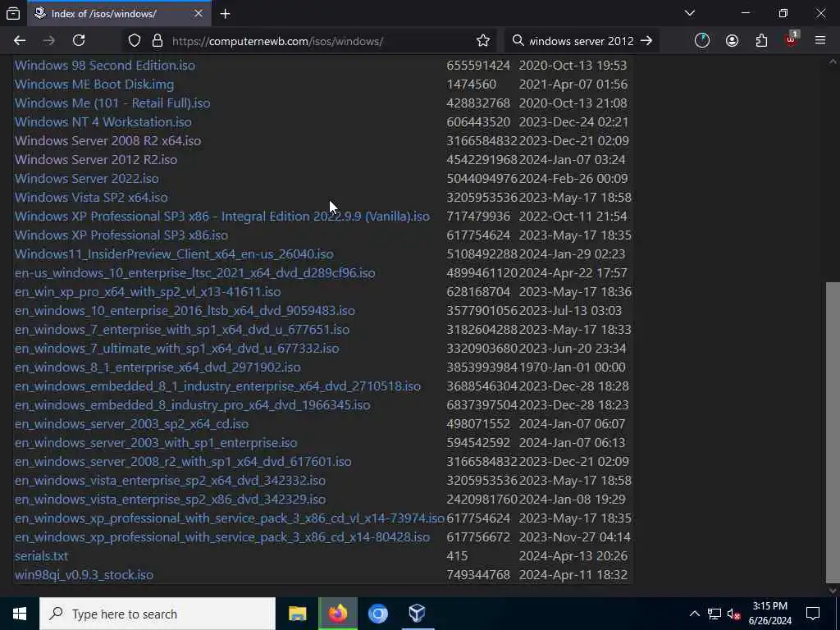This screenshot has width=840, height=630.
Task: Download win98qi_v0.9.3_stock.iso
Action: (84, 575)
